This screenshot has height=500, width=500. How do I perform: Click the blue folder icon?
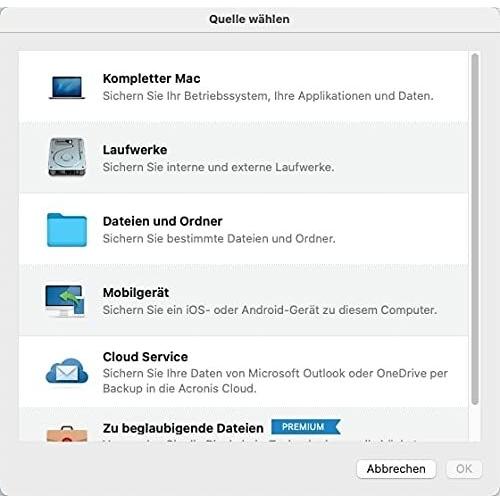[x=67, y=230]
